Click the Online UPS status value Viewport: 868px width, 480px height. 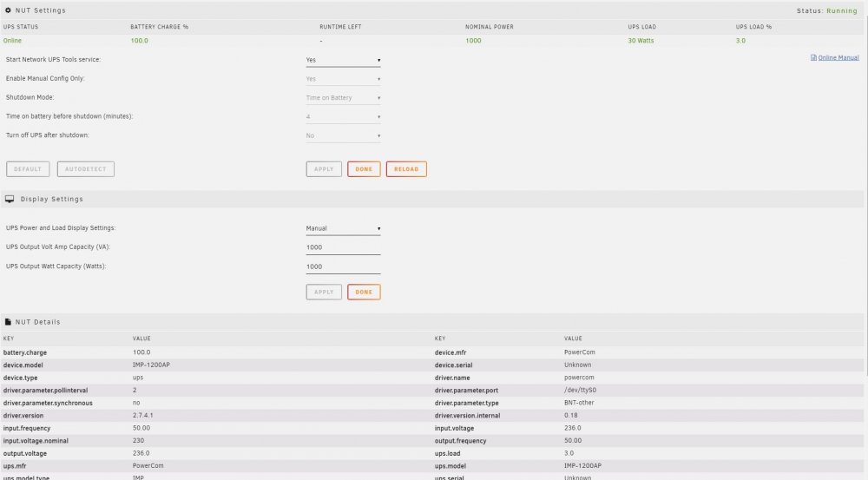(12, 41)
